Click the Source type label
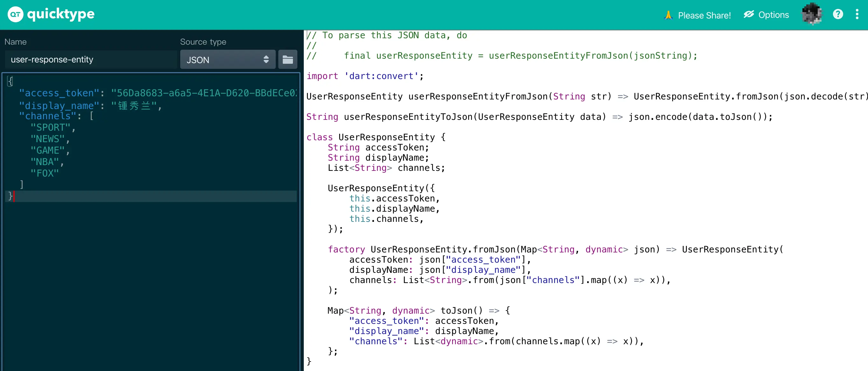 (x=203, y=42)
